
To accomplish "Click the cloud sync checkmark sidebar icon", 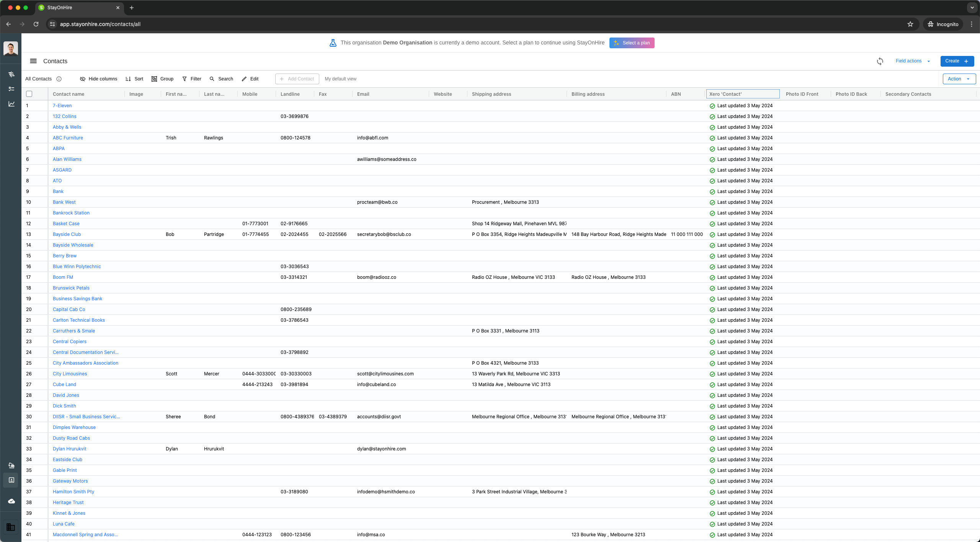I will pos(11,501).
